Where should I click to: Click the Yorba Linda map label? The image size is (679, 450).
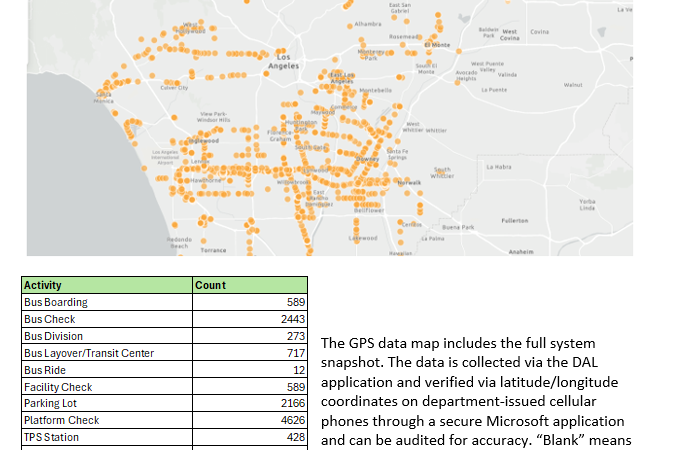coord(587,204)
